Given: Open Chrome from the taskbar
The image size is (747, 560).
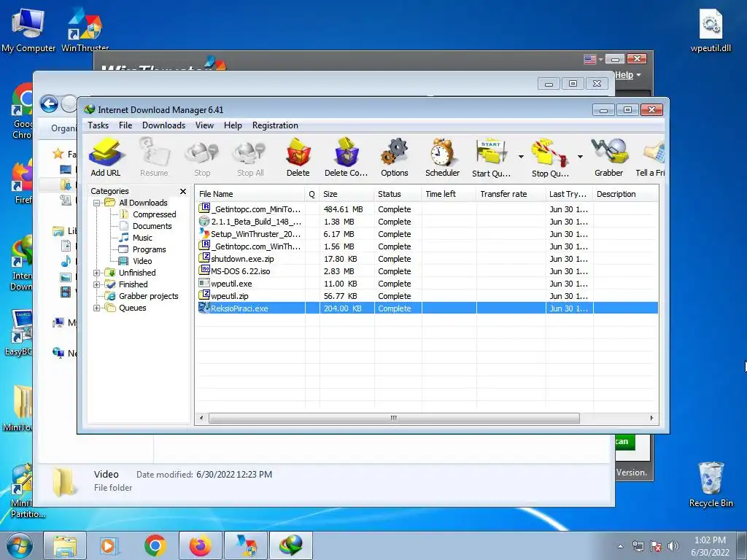Looking at the screenshot, I should pyautogui.click(x=155, y=545).
